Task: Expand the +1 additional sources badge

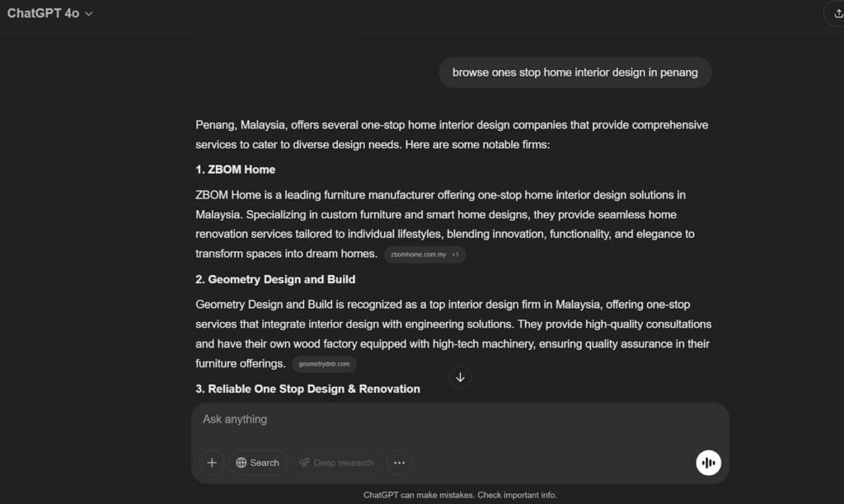Action: pos(455,254)
